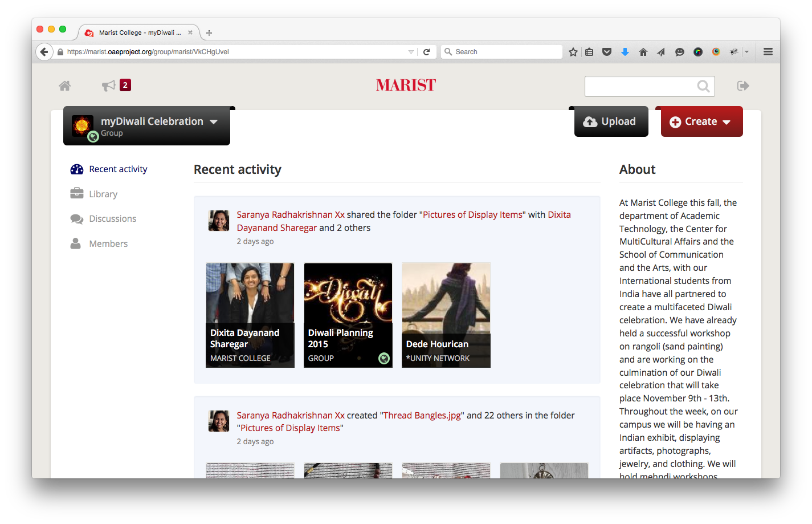Open the Discussions section
This screenshot has height=524, width=812.
coord(112,218)
